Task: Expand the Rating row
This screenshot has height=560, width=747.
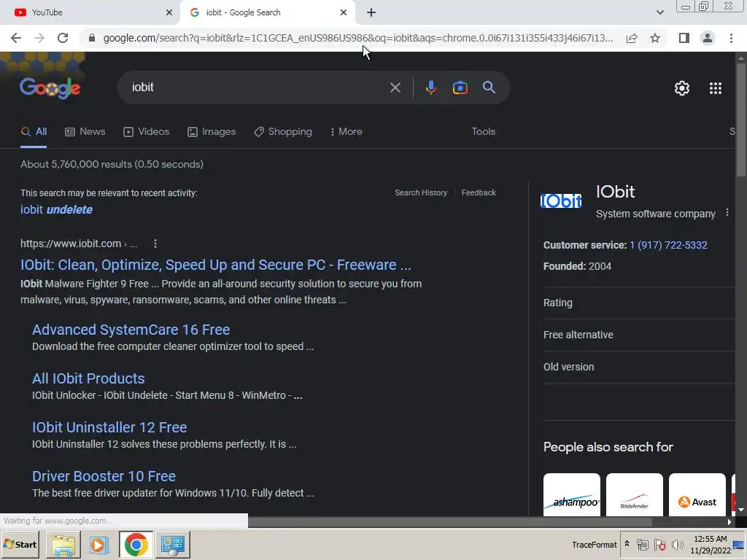Action: click(638, 303)
